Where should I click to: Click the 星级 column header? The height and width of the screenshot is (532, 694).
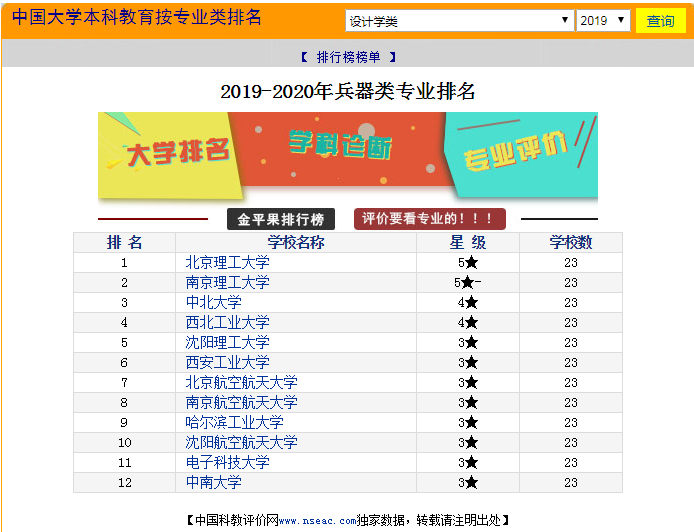[x=468, y=243]
